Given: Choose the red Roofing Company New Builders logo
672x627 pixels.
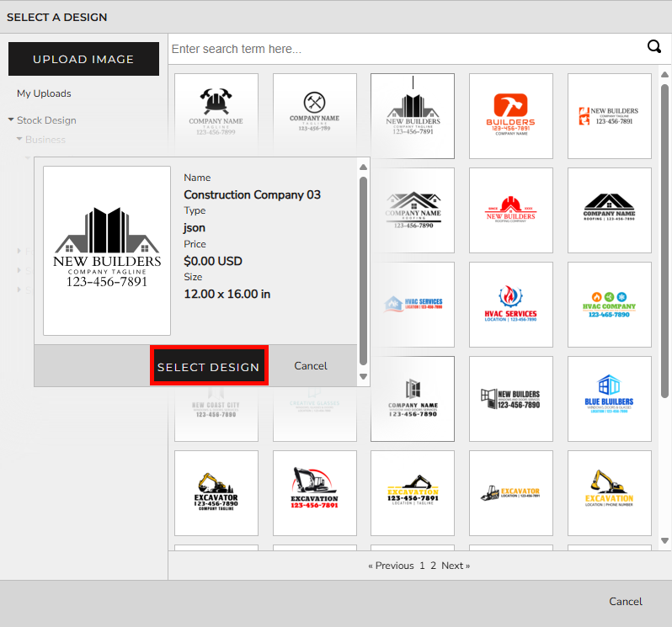Looking at the screenshot, I should click(510, 210).
